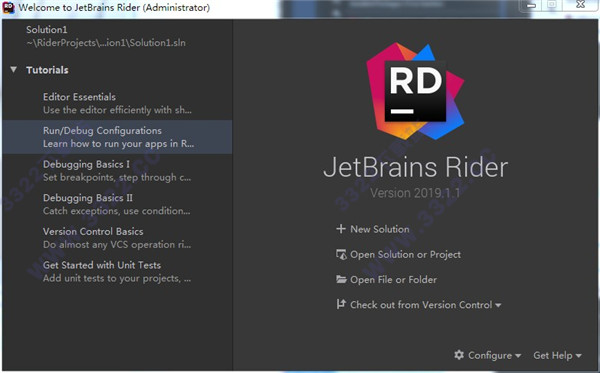This screenshot has height=373, width=600.
Task: Click the Check out from Version Control icon
Action: 341,304
